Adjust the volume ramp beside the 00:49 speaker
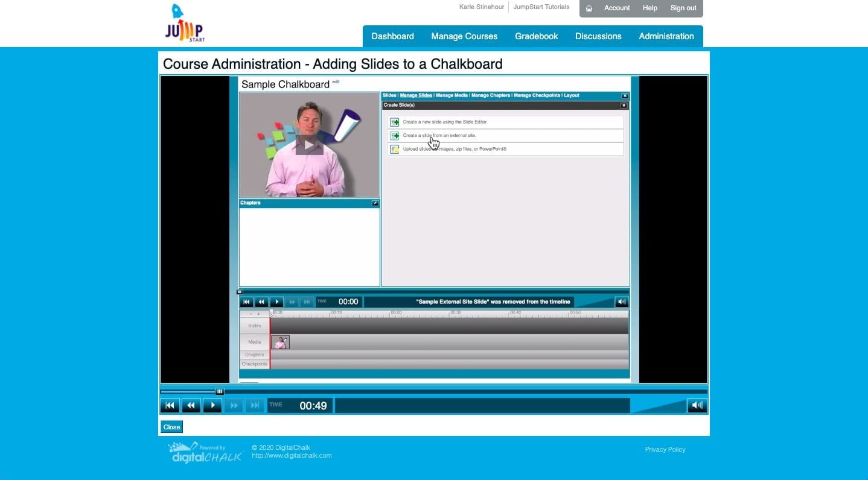Screen dimensions: 868x480 (659, 406)
